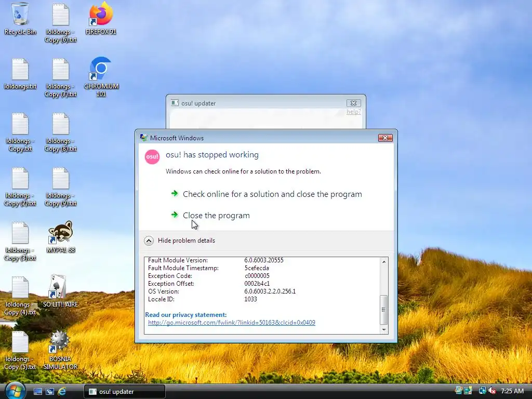Click Locale ID value 1033

250,299
